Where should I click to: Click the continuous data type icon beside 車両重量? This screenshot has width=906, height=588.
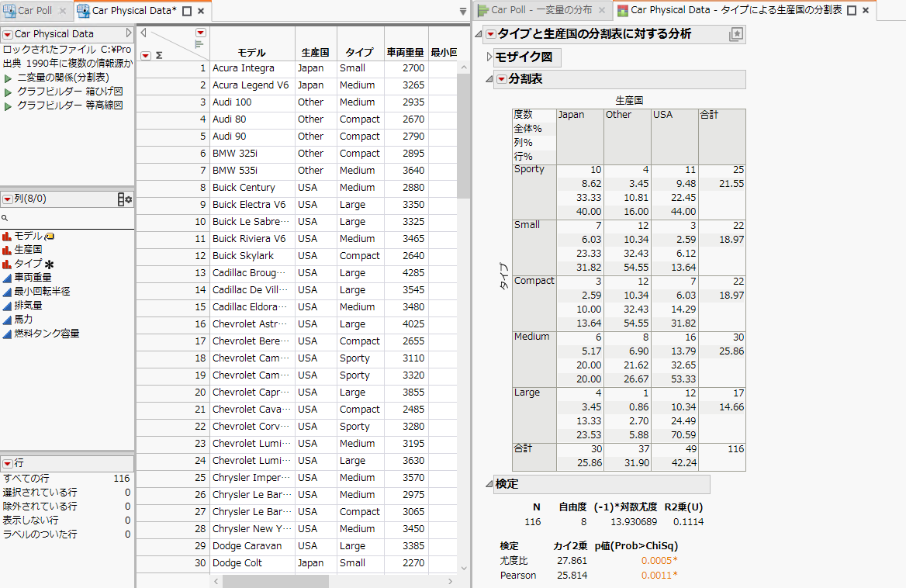click(x=8, y=277)
